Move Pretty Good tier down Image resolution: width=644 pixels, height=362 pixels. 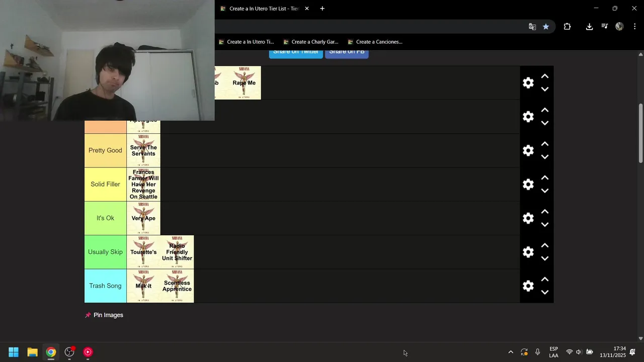tap(544, 157)
